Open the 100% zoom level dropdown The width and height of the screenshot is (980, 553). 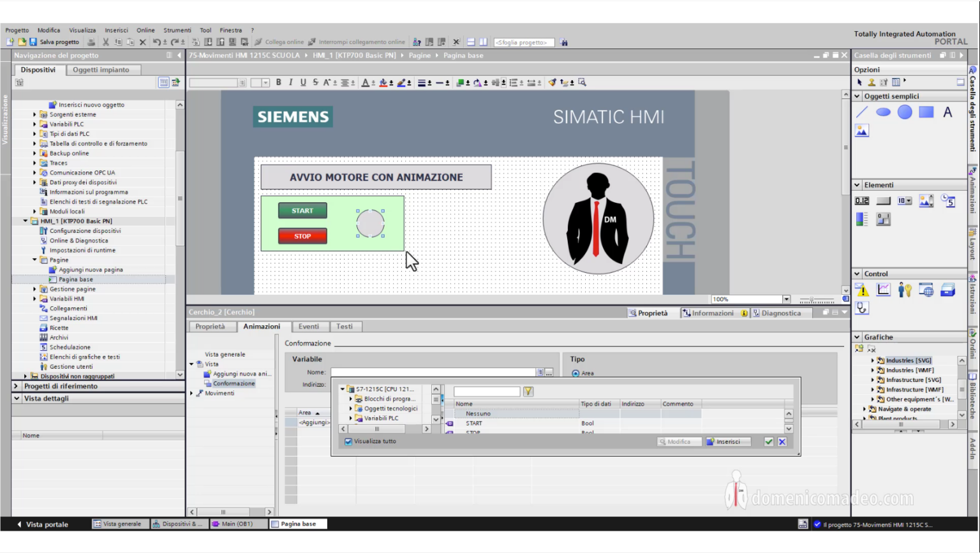click(787, 299)
